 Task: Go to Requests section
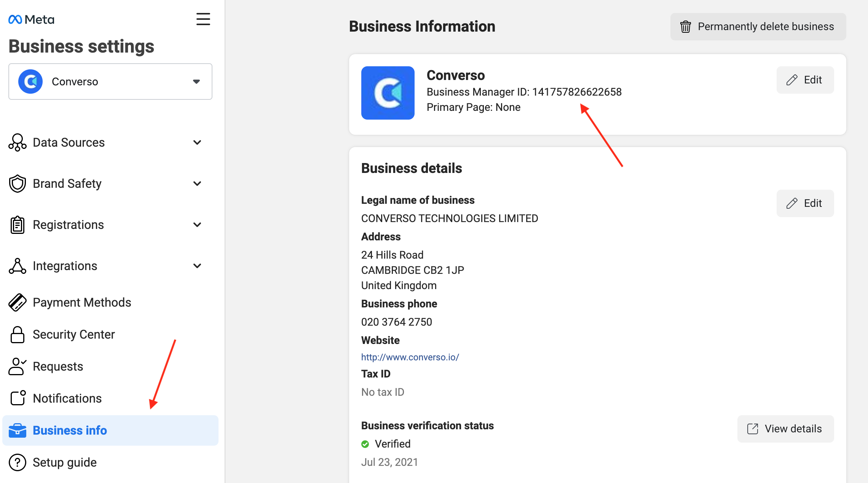[x=110, y=366]
